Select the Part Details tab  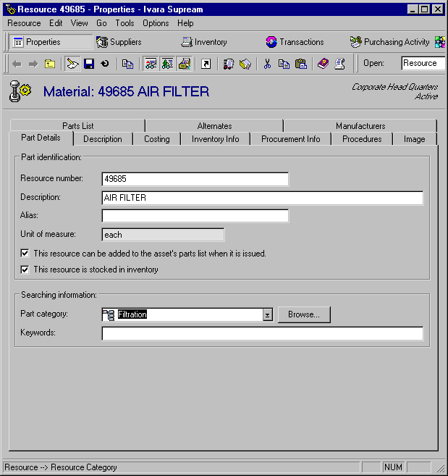click(x=41, y=138)
